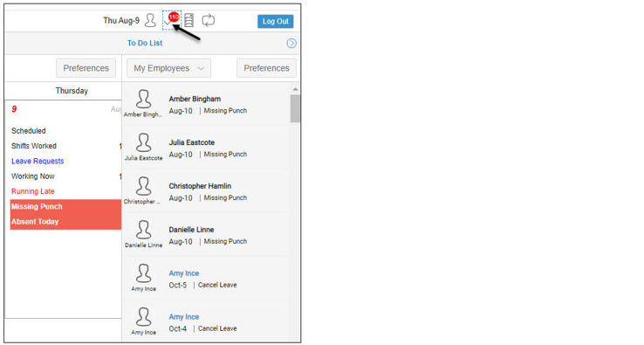Open Amy Ince Oct-5 Cancel Leave link

pos(183,273)
